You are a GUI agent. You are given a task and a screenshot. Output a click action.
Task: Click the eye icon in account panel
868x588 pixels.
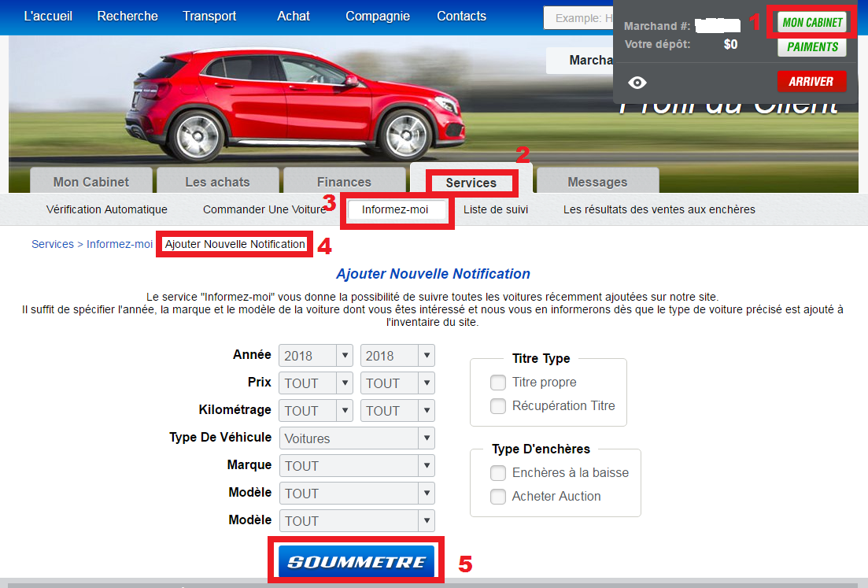pos(637,83)
